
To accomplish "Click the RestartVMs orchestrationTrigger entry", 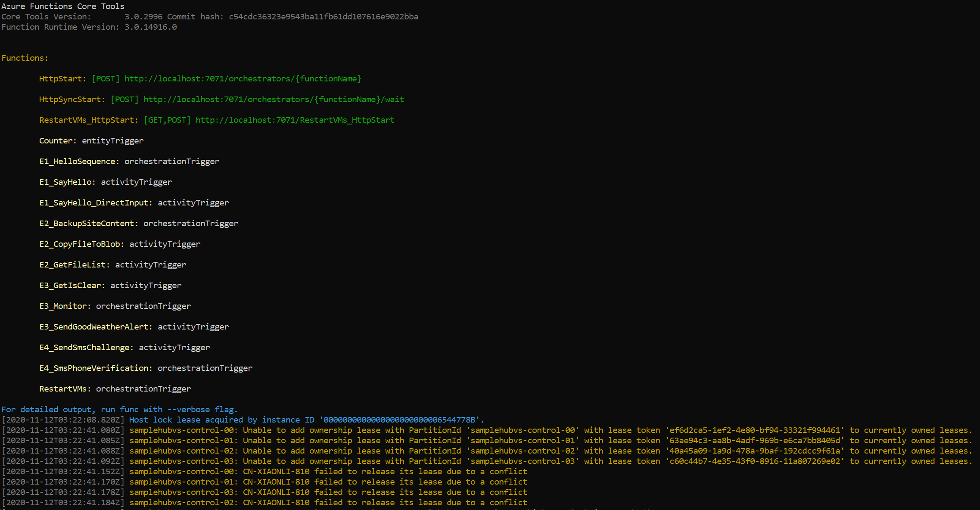I will (115, 389).
